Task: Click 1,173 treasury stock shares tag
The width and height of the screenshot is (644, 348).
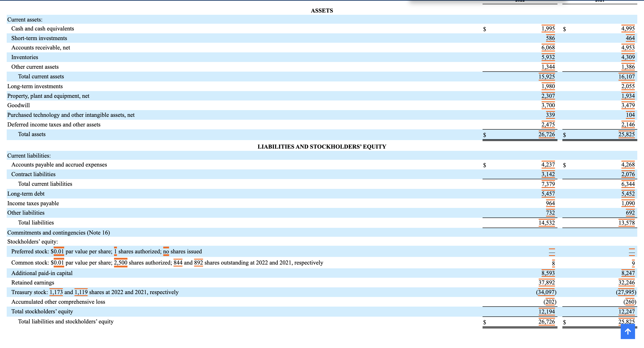Action: coord(56,292)
